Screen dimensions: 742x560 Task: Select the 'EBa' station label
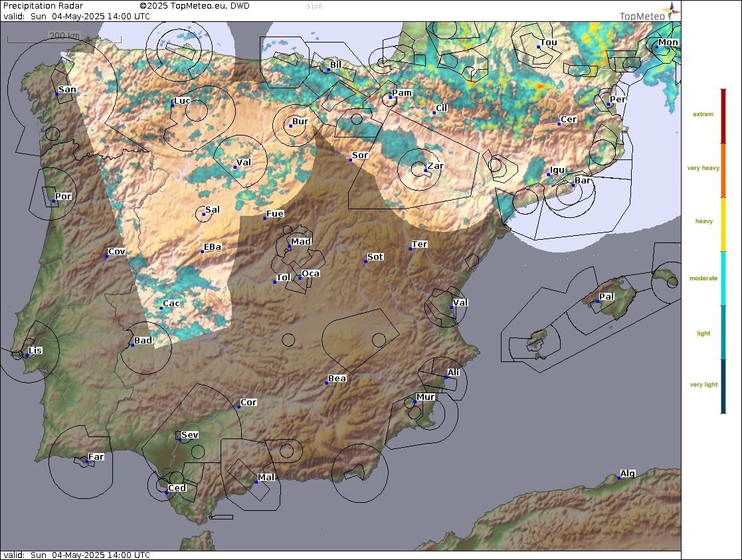tap(213, 247)
